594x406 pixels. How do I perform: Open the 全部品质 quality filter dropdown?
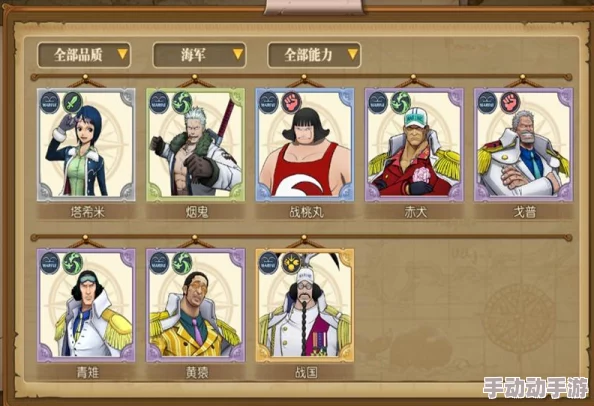84,55
